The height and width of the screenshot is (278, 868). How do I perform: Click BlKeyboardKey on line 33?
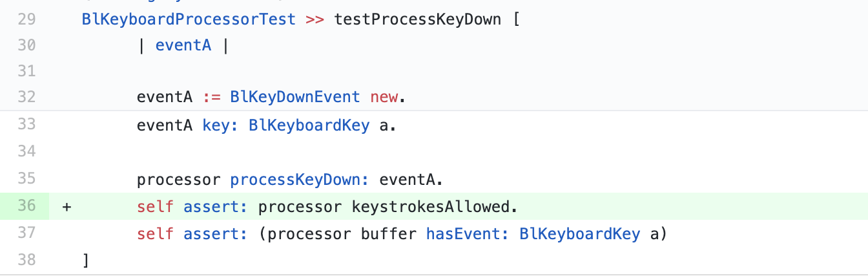309,125
